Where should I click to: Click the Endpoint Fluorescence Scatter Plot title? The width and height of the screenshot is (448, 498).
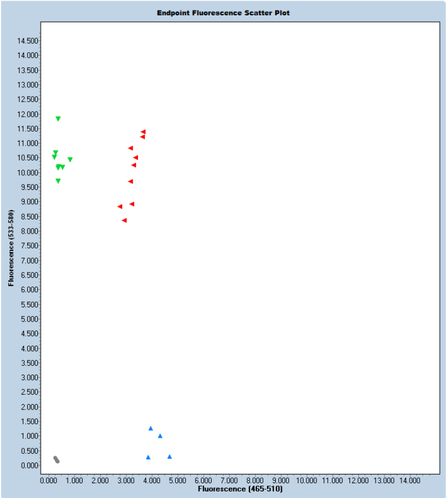pyautogui.click(x=223, y=12)
